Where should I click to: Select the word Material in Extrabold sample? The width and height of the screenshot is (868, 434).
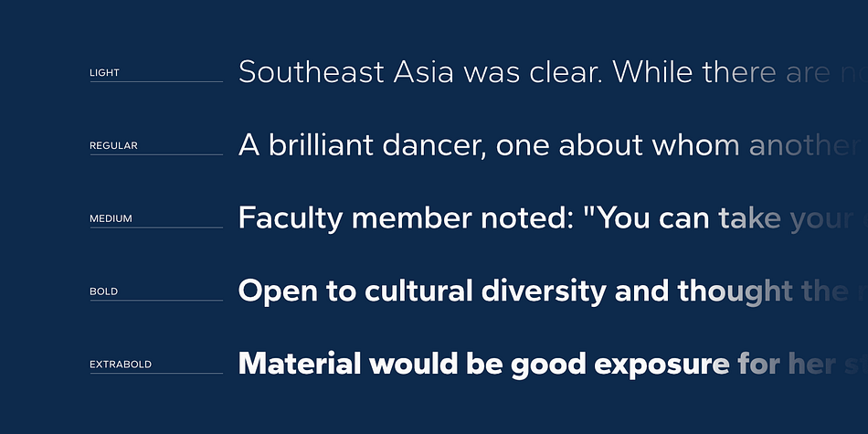click(300, 365)
